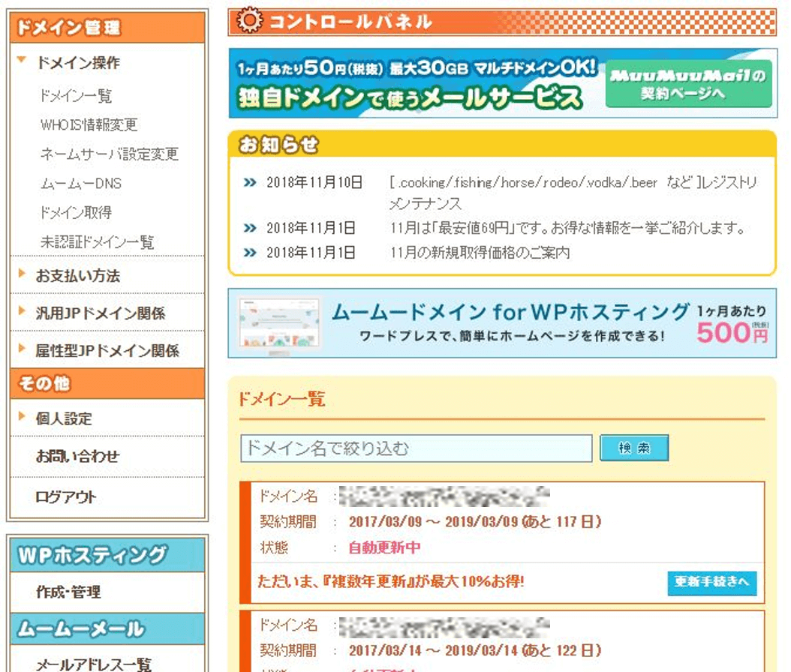Open the MuuMuuMail 契約ページへ button
791x672 pixels.
[688, 84]
